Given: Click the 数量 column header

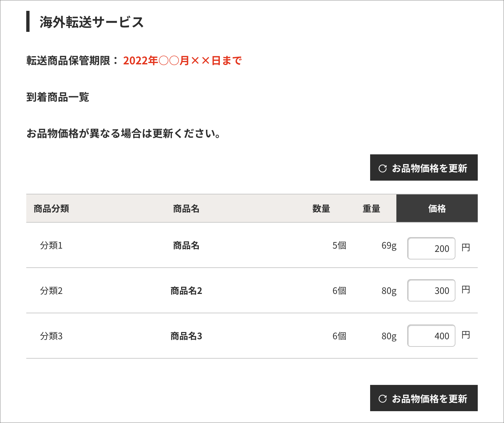Looking at the screenshot, I should [321, 209].
